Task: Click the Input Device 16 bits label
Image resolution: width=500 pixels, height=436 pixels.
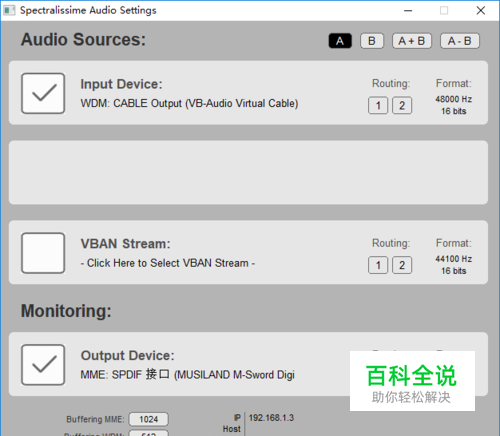Action: tap(454, 111)
